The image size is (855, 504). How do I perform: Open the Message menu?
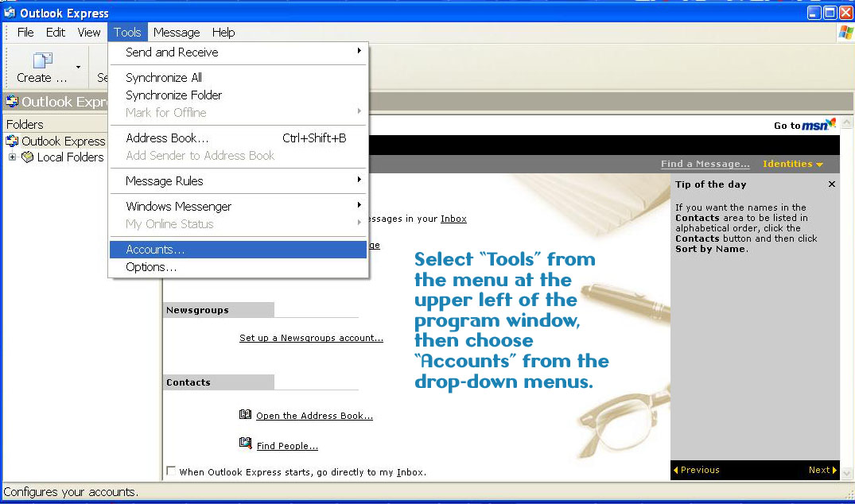[x=177, y=33]
